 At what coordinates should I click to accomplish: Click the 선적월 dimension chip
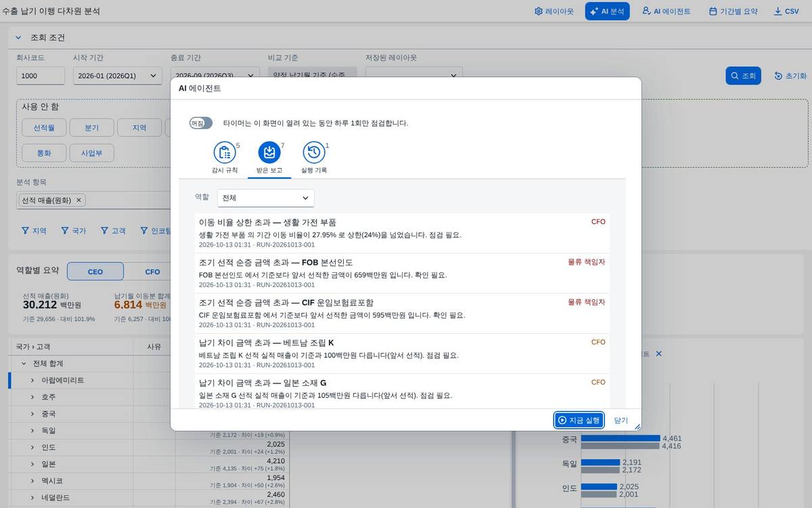[x=44, y=127]
